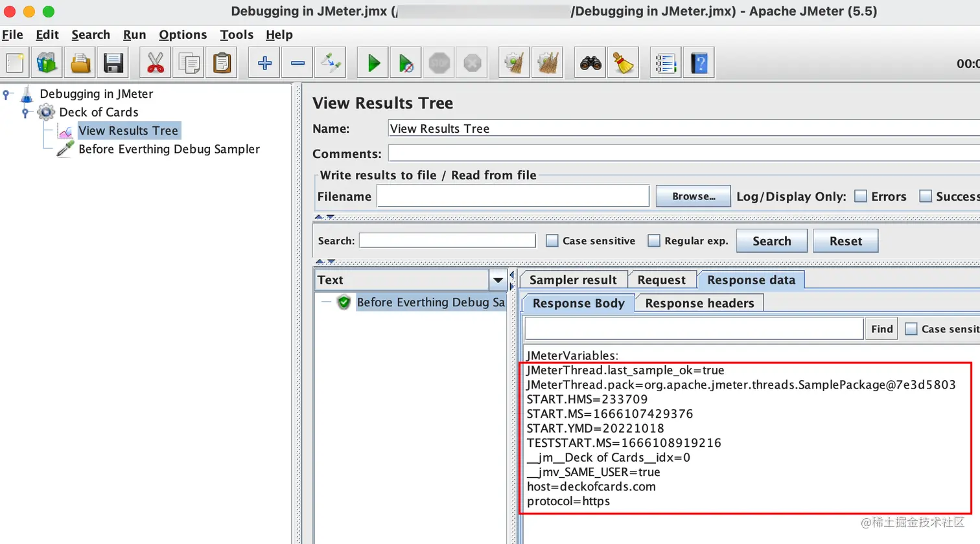The width and height of the screenshot is (980, 544).
Task: Click the grayed-out Shutdown icon
Action: click(x=472, y=63)
